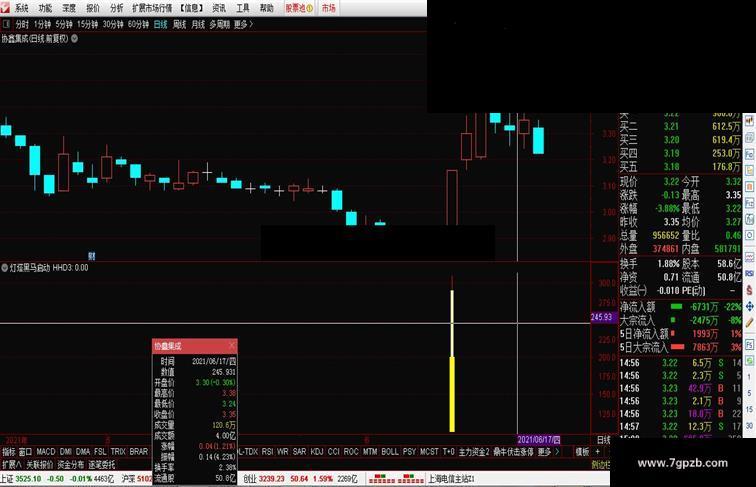The width and height of the screenshot is (756, 487).
Task: Switch to the 60分钟 period tab
Action: (x=138, y=24)
